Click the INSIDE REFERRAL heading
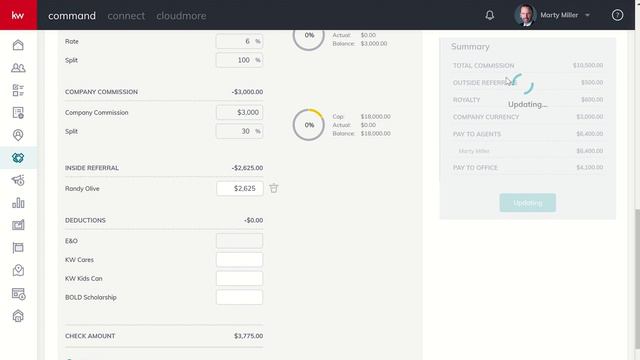The width and height of the screenshot is (640, 360). 92,168
